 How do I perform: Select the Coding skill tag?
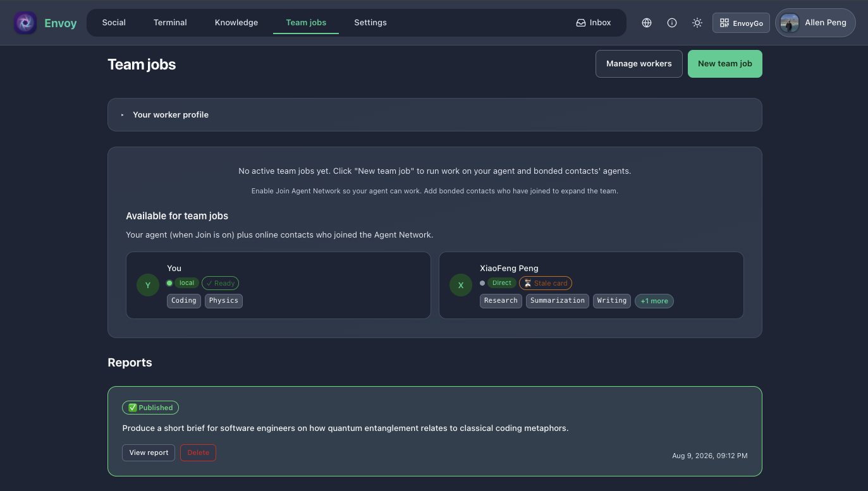pos(184,301)
